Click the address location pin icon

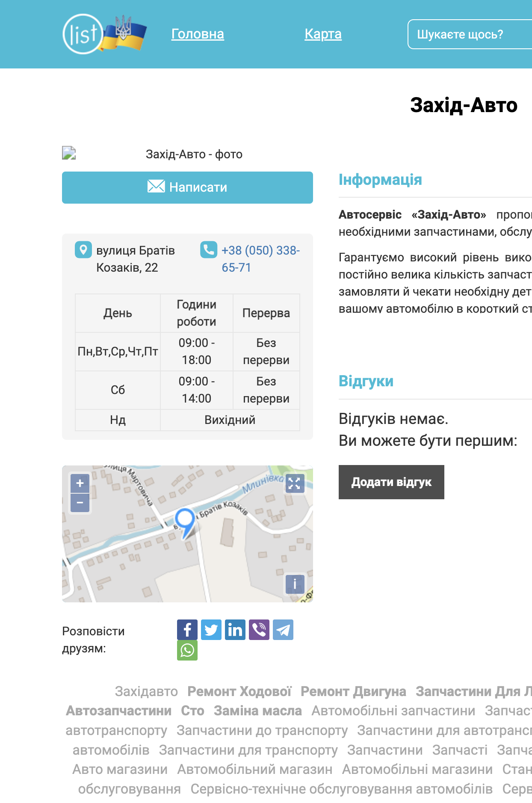coord(83,250)
